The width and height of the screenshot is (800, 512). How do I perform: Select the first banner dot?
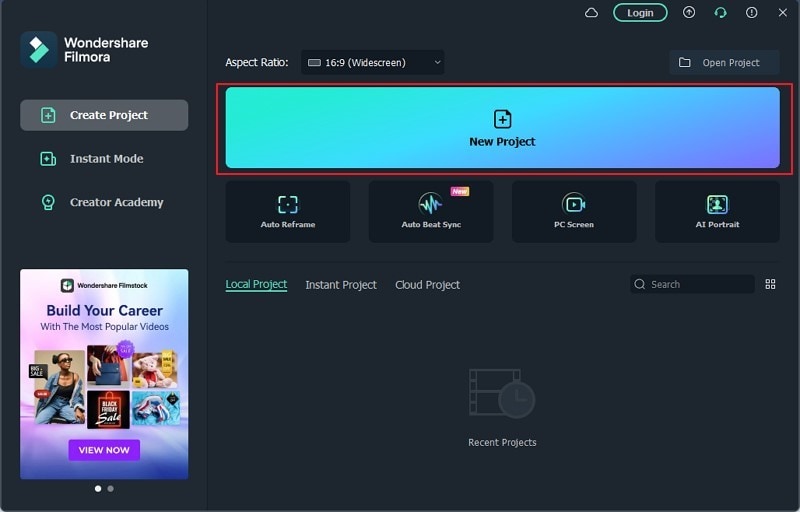coord(98,489)
